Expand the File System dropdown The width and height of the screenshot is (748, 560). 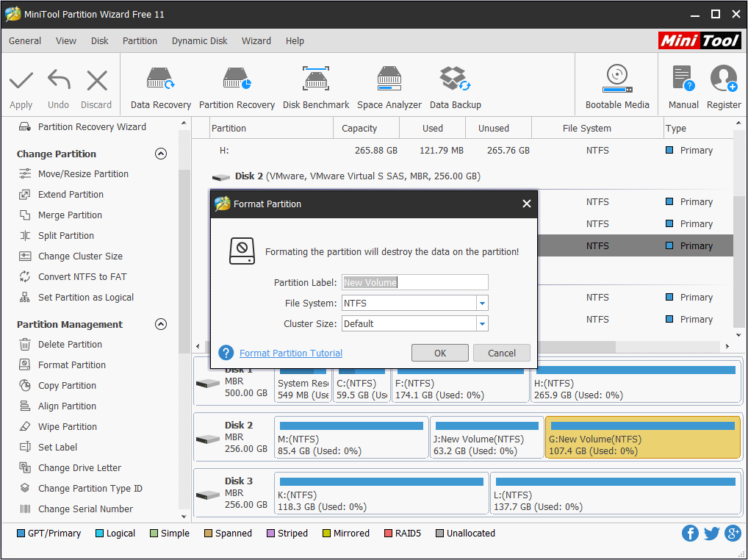click(482, 303)
